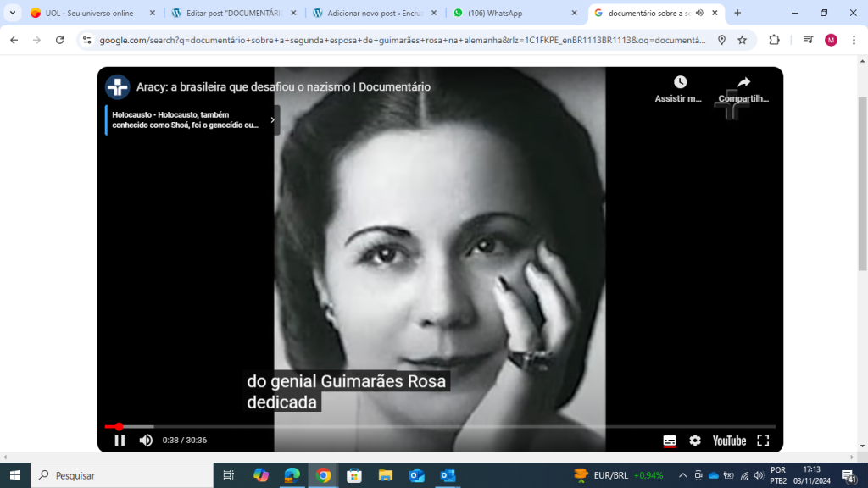
Task: Reload the current page
Action: [59, 40]
